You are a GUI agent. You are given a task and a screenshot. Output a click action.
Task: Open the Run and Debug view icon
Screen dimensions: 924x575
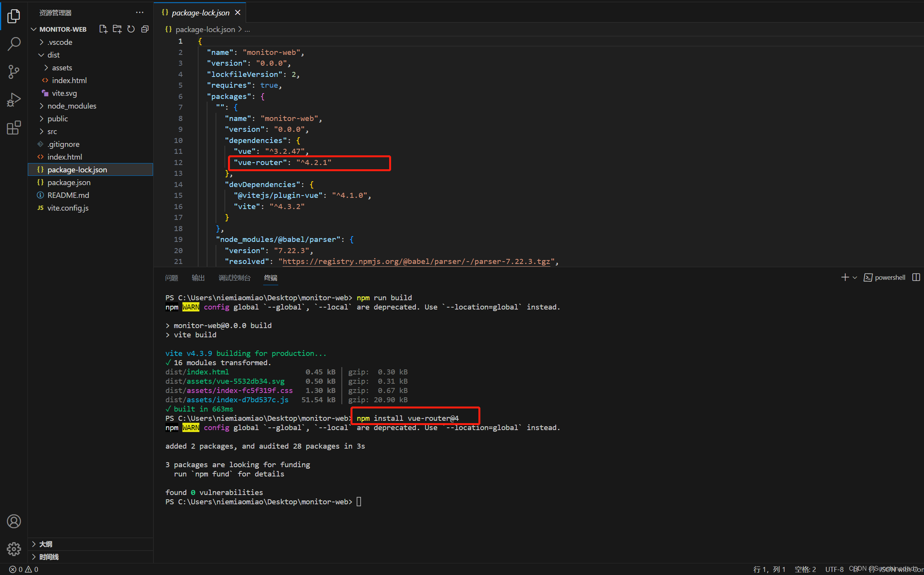pos(14,100)
